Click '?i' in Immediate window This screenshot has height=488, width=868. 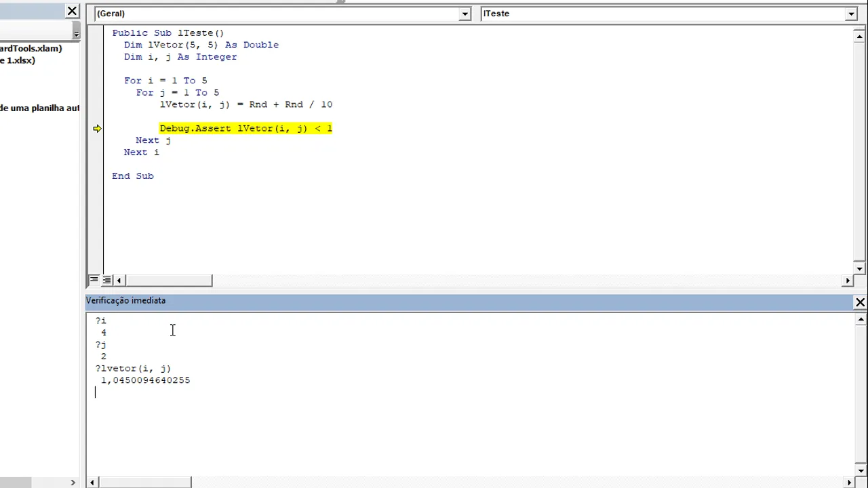tap(100, 321)
